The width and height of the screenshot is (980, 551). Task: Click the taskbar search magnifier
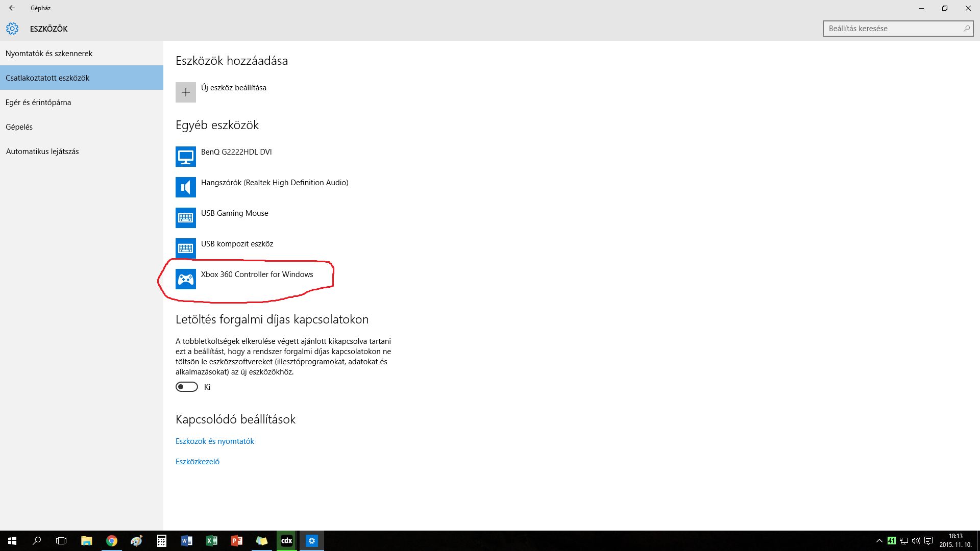point(37,541)
